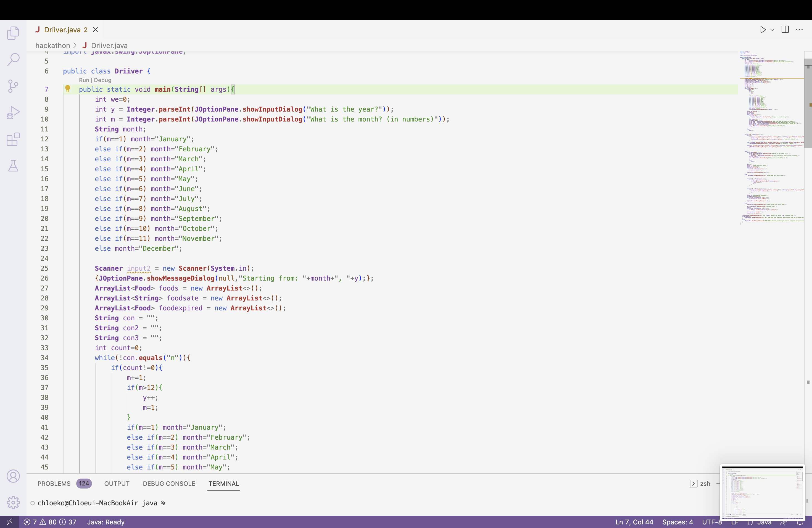Close the Driiver.java editor tab
This screenshot has height=528, width=812.
[96, 30]
